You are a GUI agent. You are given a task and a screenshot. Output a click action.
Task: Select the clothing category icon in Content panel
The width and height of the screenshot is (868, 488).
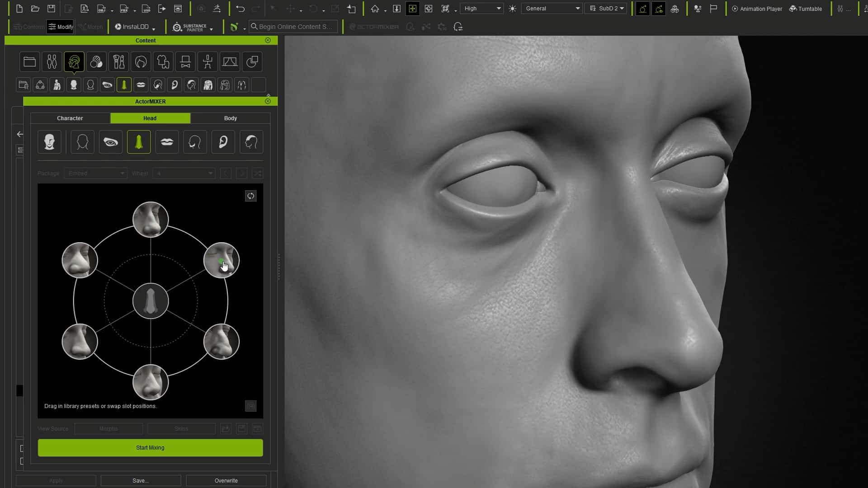[163, 61]
